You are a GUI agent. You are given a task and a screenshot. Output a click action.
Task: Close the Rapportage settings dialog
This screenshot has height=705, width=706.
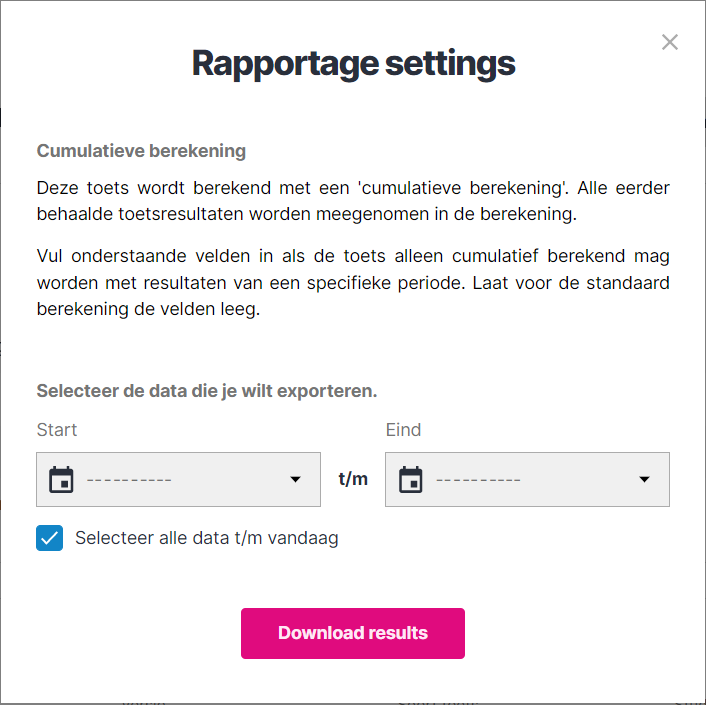[670, 42]
